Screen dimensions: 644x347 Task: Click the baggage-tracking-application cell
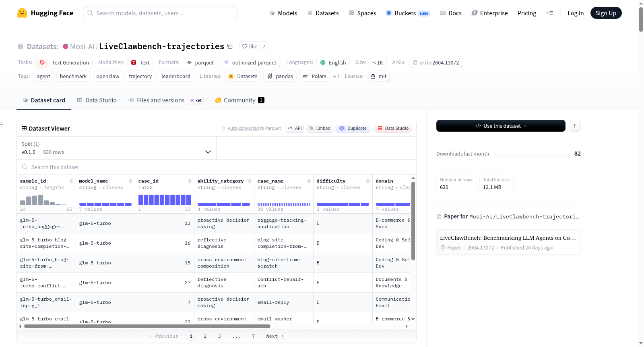tap(284, 223)
